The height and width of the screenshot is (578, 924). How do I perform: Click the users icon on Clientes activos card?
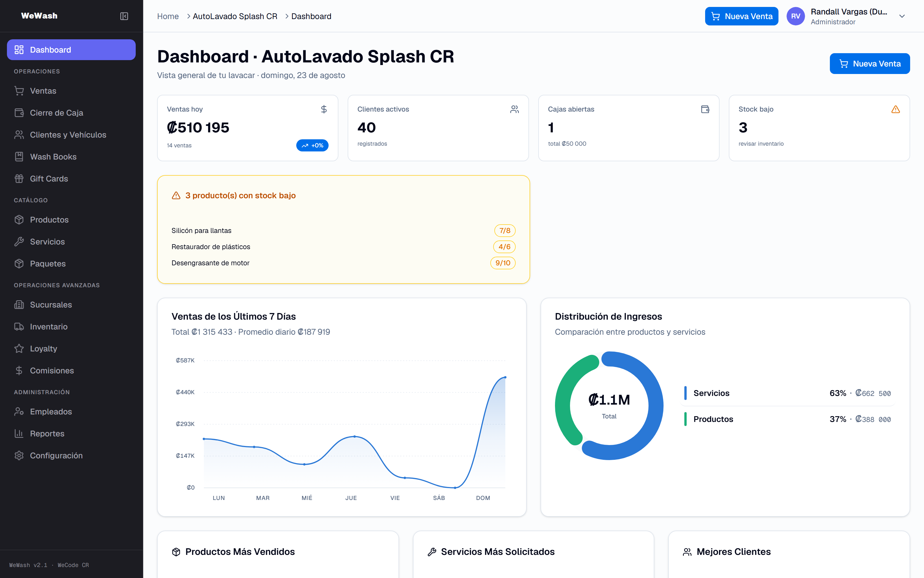point(514,109)
